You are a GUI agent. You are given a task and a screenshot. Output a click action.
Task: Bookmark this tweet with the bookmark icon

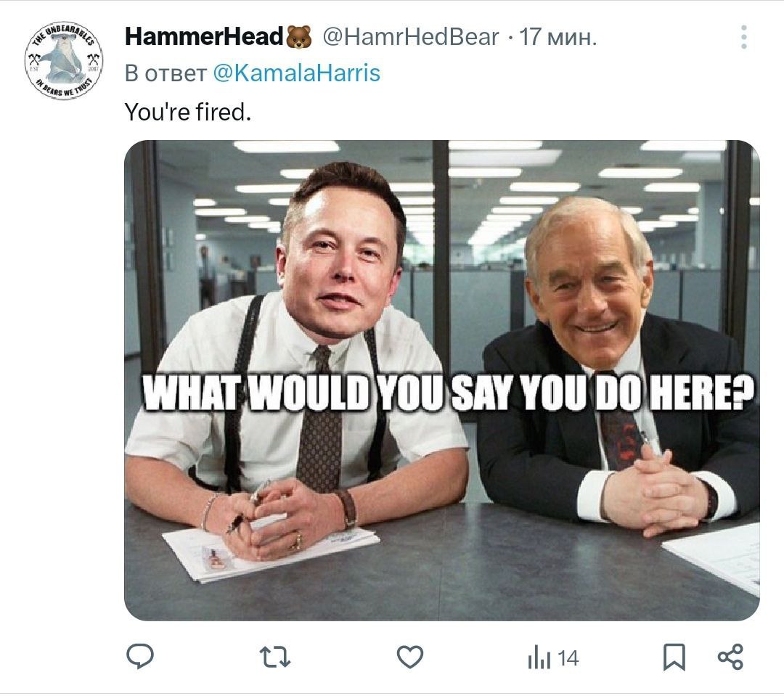[674, 658]
